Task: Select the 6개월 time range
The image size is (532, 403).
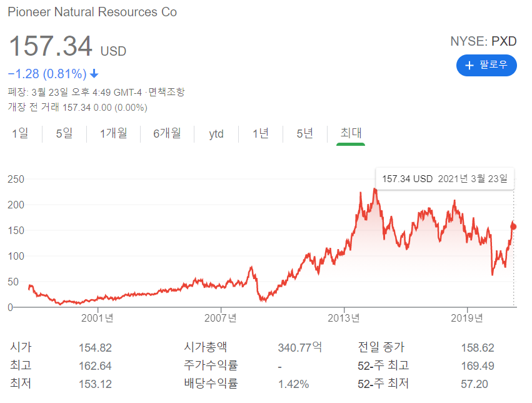Action: [167, 133]
